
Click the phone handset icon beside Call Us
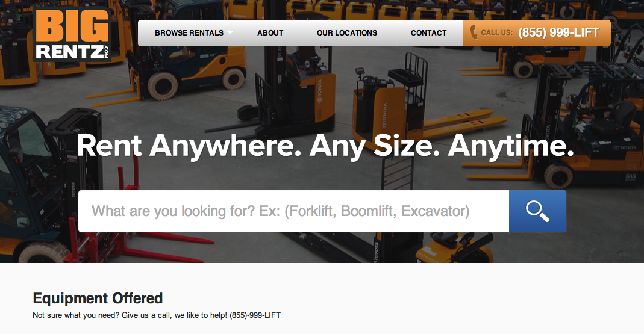474,32
